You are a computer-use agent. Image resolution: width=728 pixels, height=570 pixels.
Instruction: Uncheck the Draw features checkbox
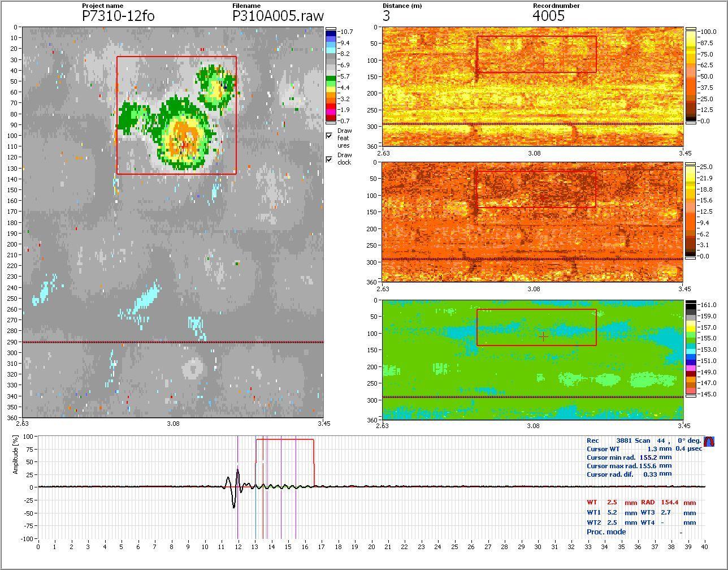point(329,136)
